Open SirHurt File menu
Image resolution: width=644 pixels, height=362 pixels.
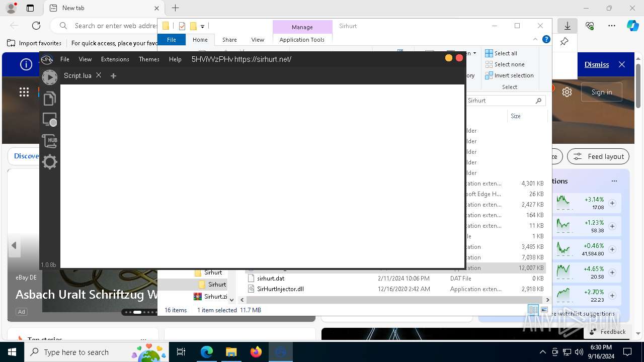65,59
